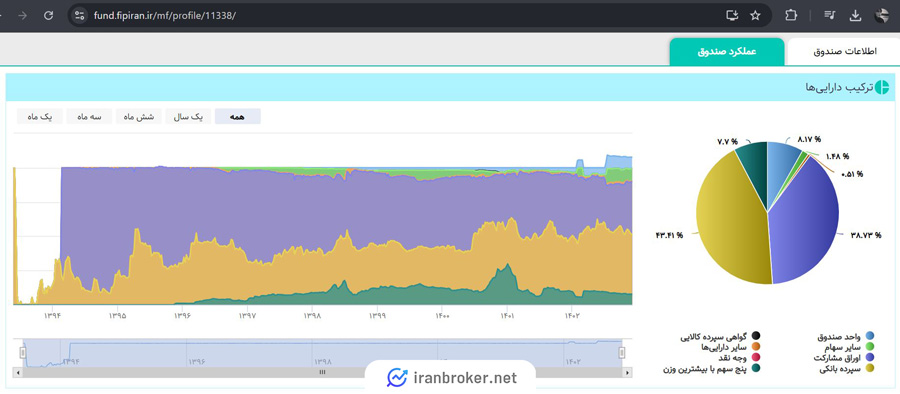Click the pie-chart icon beside ترکیب دارایی‌ها
The width and height of the screenshot is (900, 394).
tap(882, 87)
